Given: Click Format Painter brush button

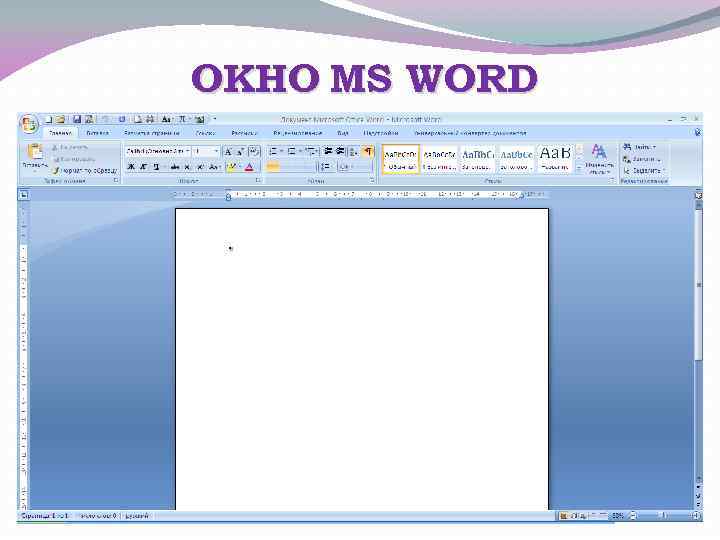Looking at the screenshot, I should coord(84,170).
